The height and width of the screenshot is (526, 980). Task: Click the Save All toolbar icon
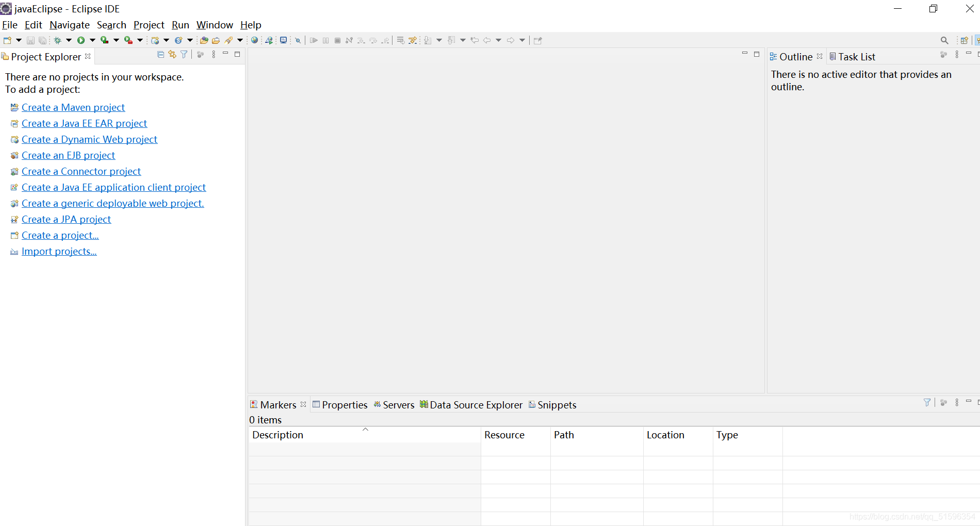[42, 40]
